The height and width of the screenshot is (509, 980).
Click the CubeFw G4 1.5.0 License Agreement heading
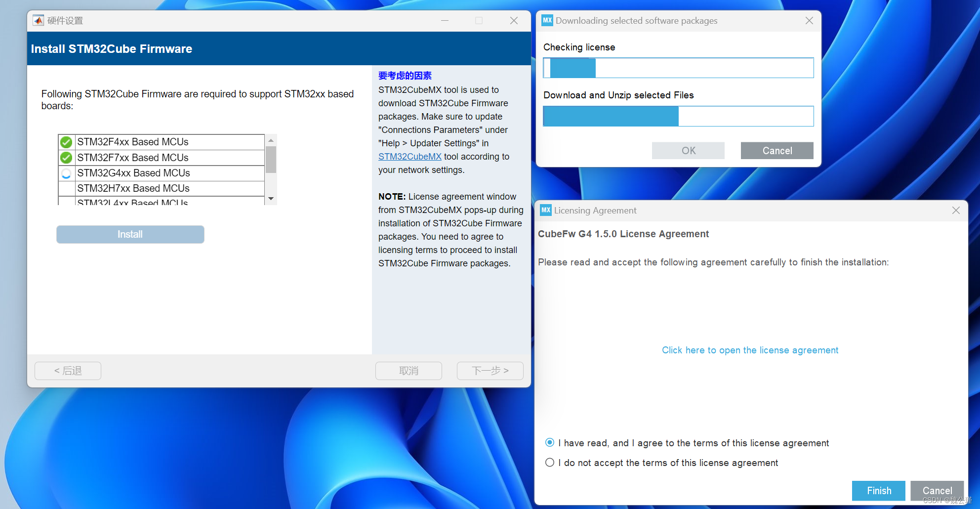(x=623, y=234)
